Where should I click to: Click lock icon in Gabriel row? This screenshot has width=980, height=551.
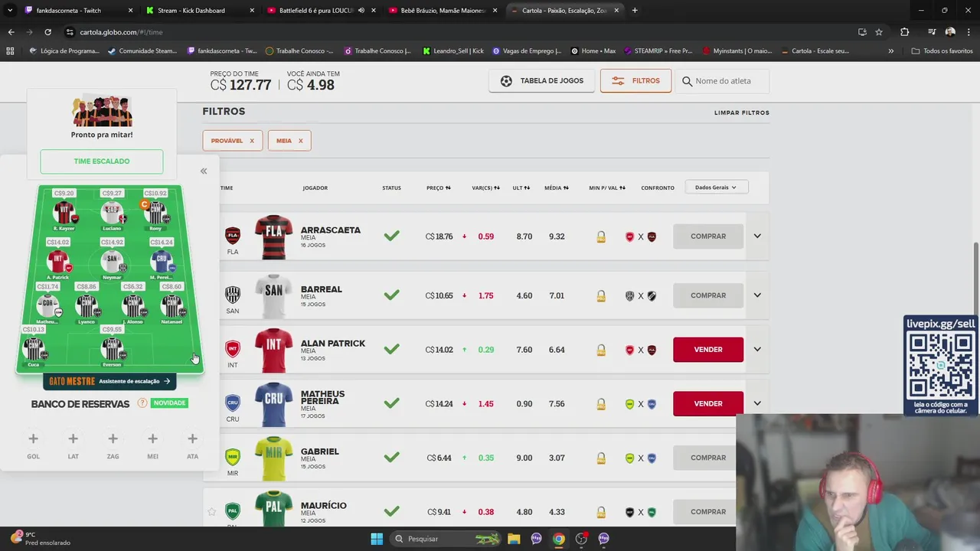pos(601,458)
